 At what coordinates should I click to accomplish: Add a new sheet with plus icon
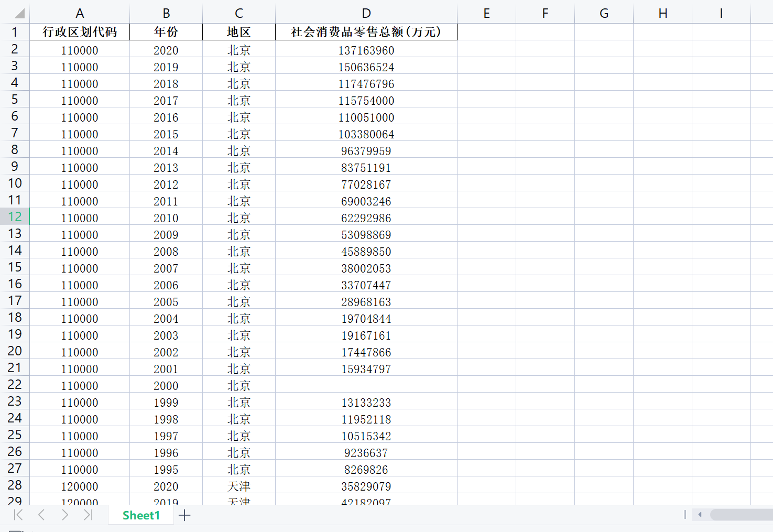click(184, 515)
